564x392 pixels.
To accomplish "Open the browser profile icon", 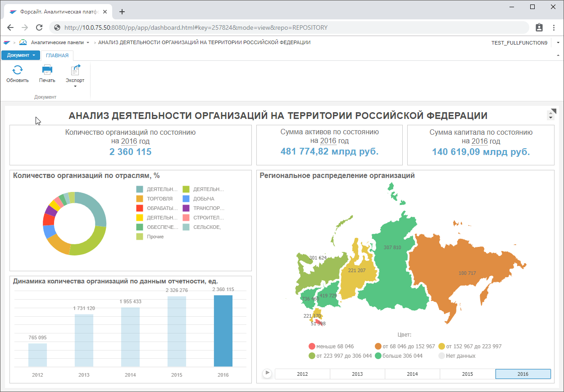I will pyautogui.click(x=539, y=27).
